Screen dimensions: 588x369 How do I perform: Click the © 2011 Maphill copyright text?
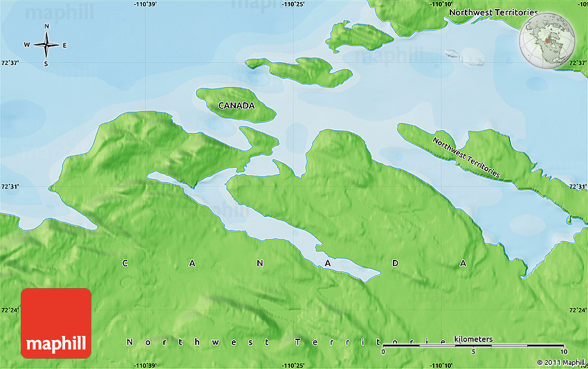pyautogui.click(x=560, y=362)
